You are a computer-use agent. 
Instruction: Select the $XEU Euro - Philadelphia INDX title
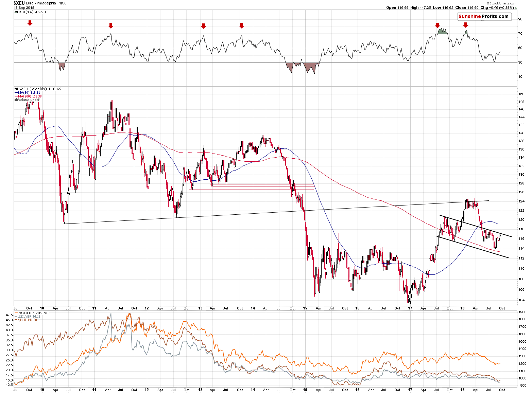click(40, 3)
